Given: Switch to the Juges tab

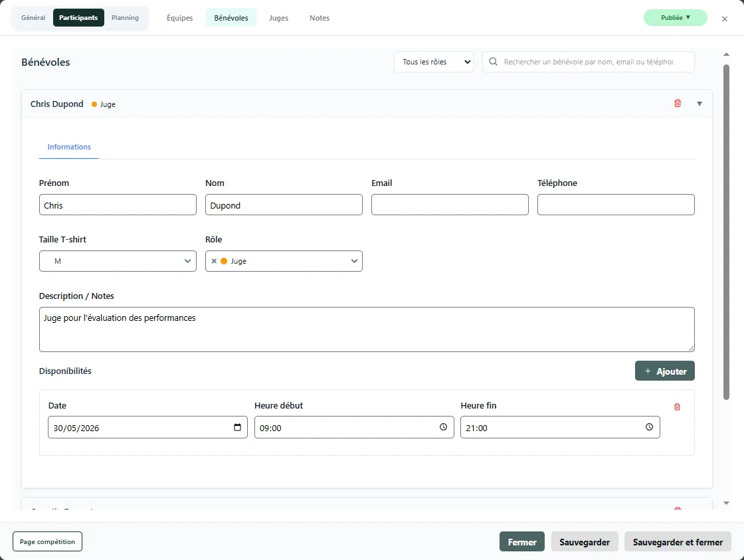Looking at the screenshot, I should (278, 18).
